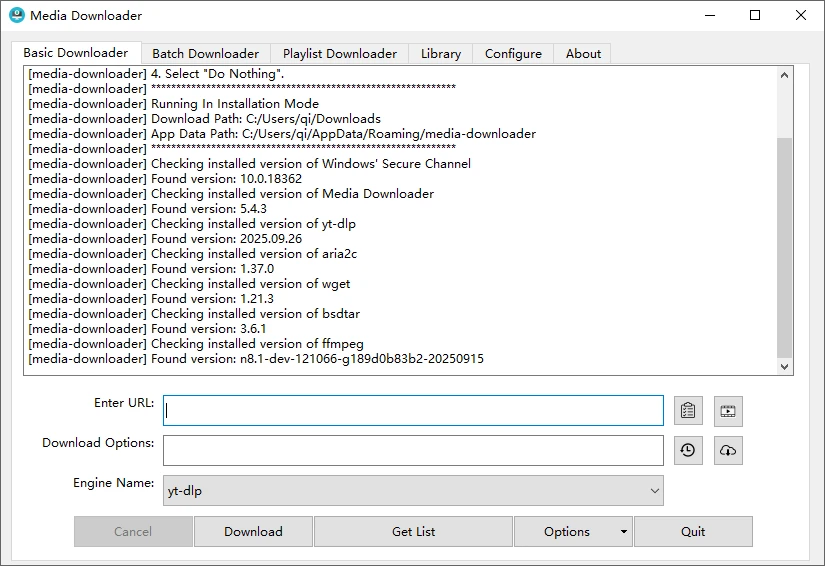This screenshot has width=825, height=566.
Task: Click inside the Download Options text box
Action: 413,450
